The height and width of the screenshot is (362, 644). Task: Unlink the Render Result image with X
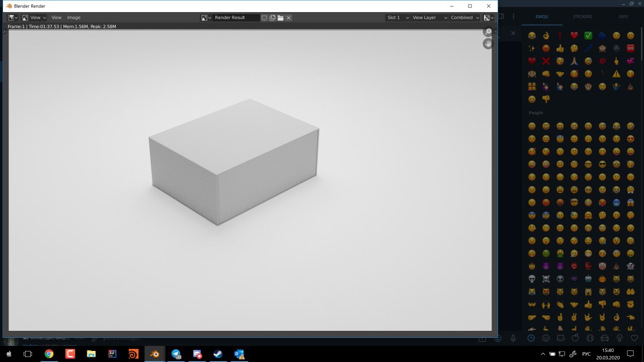click(288, 18)
